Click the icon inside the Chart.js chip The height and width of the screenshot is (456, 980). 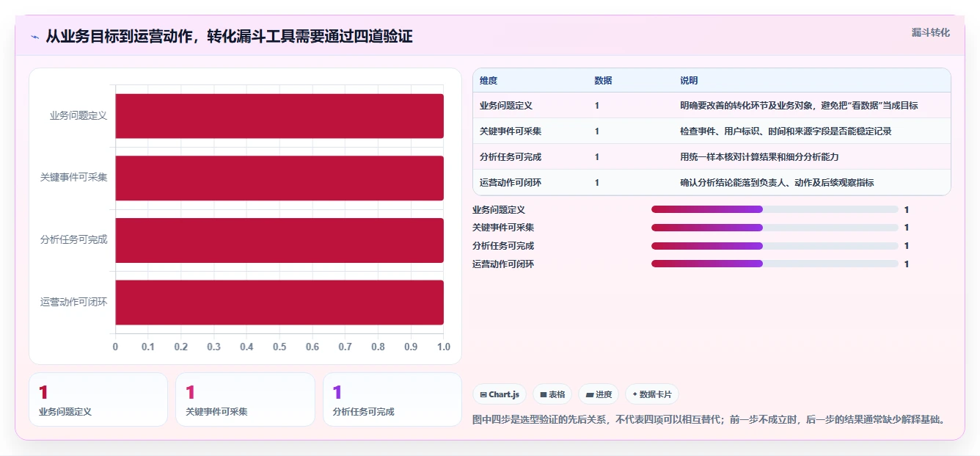(x=483, y=394)
